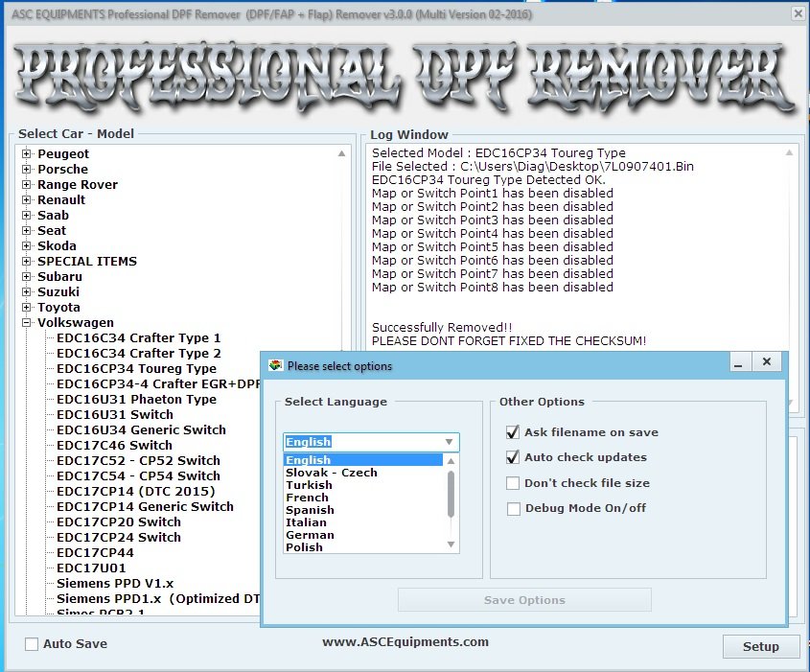
Task: Select Slovak - Czech language option
Action: (x=331, y=473)
